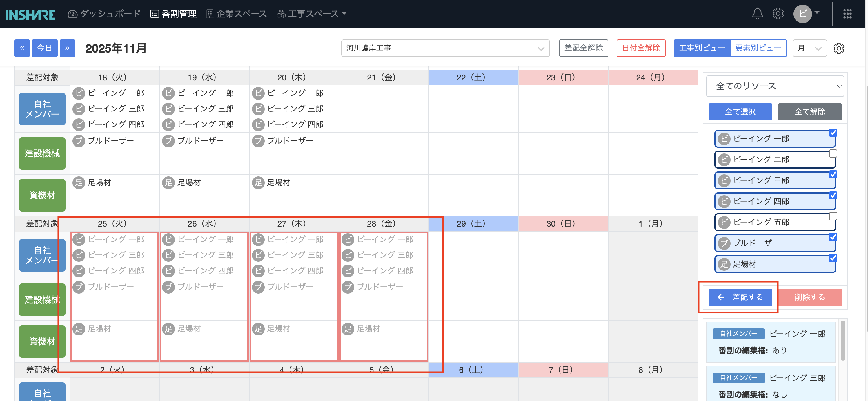Click 全て解除 button
This screenshot has height=401, width=868.
[809, 112]
